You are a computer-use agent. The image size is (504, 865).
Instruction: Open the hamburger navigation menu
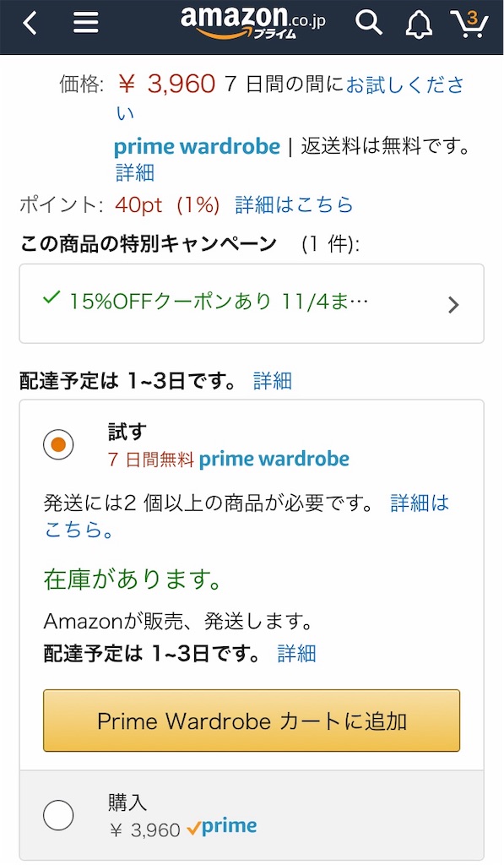[84, 22]
